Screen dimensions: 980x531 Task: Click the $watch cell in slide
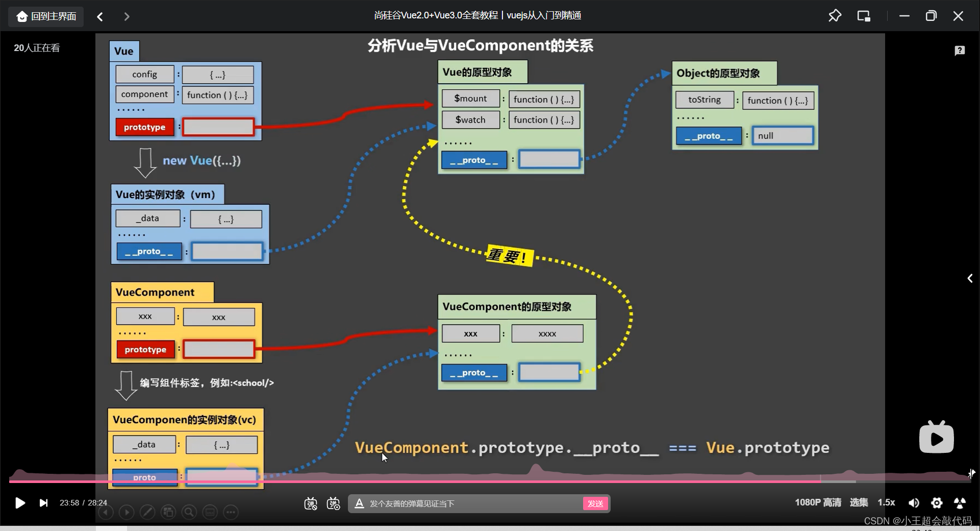pyautogui.click(x=470, y=120)
